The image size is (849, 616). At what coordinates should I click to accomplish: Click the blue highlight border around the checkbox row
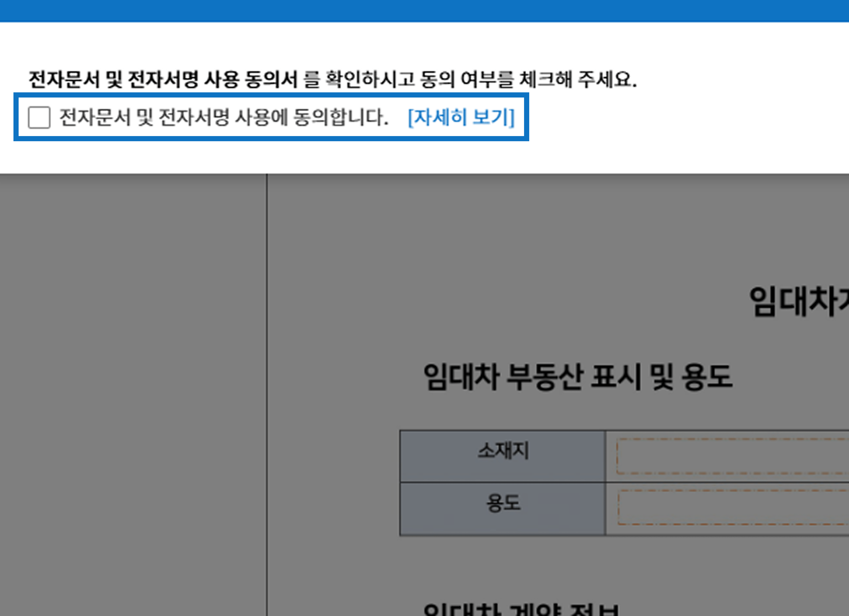click(16, 117)
